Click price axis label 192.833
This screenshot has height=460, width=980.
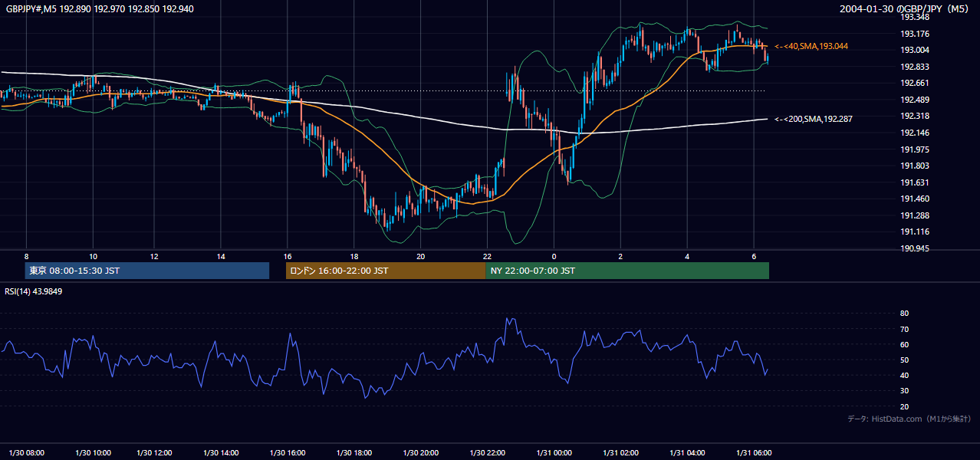coord(915,67)
